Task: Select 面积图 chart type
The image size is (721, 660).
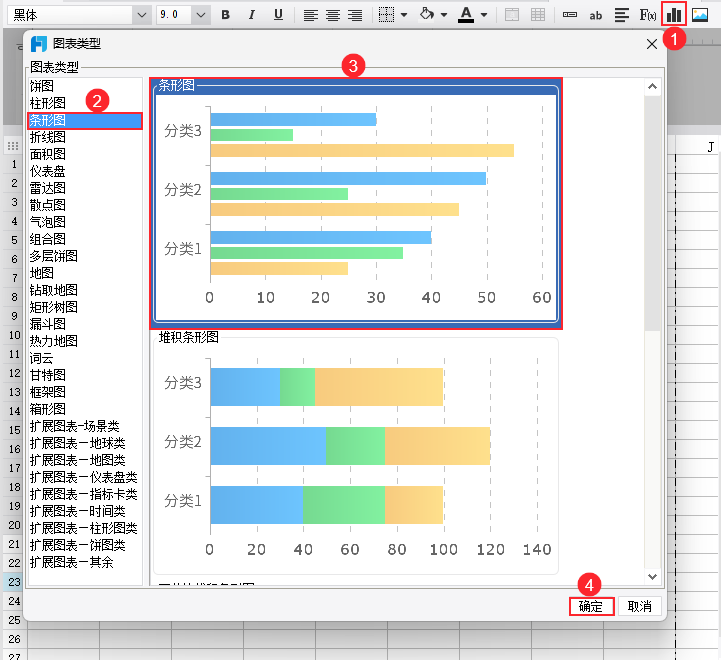Action: click(85, 154)
